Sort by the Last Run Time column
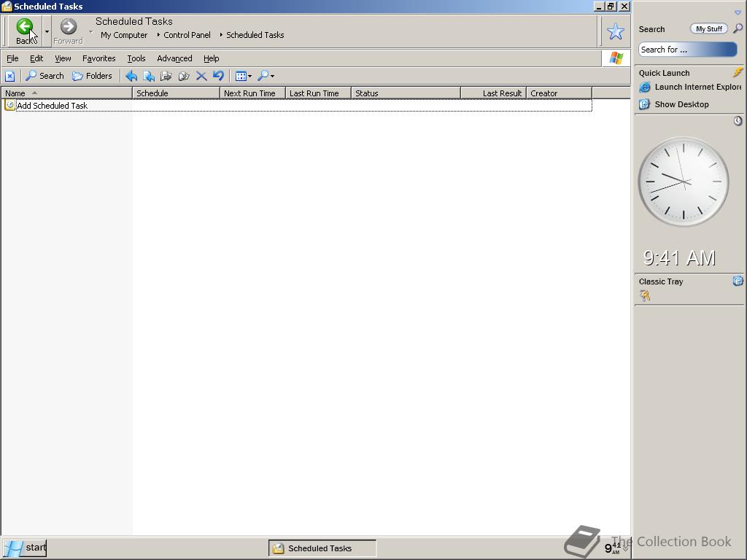The width and height of the screenshot is (747, 560). tap(318, 93)
